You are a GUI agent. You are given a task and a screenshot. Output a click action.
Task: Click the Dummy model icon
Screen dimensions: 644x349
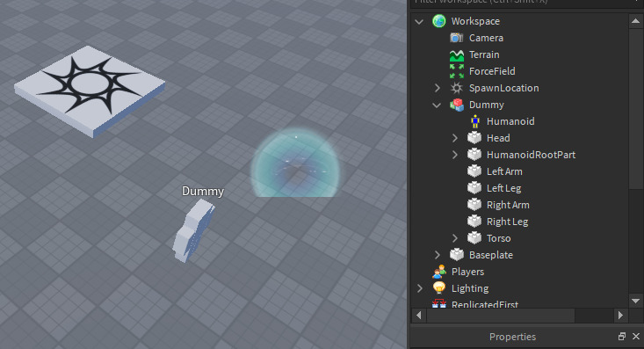click(x=456, y=105)
